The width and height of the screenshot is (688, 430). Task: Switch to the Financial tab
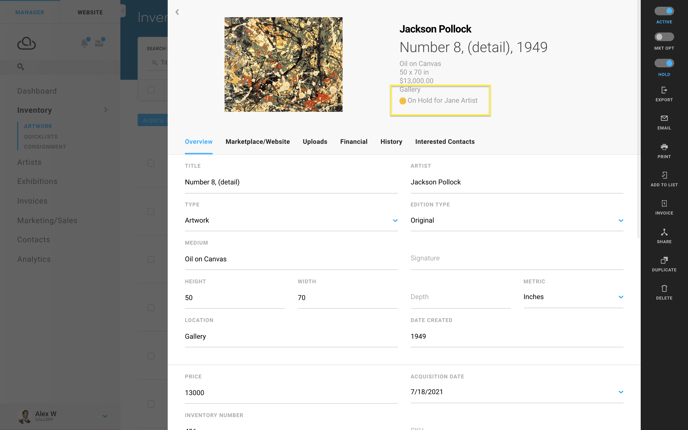354,142
